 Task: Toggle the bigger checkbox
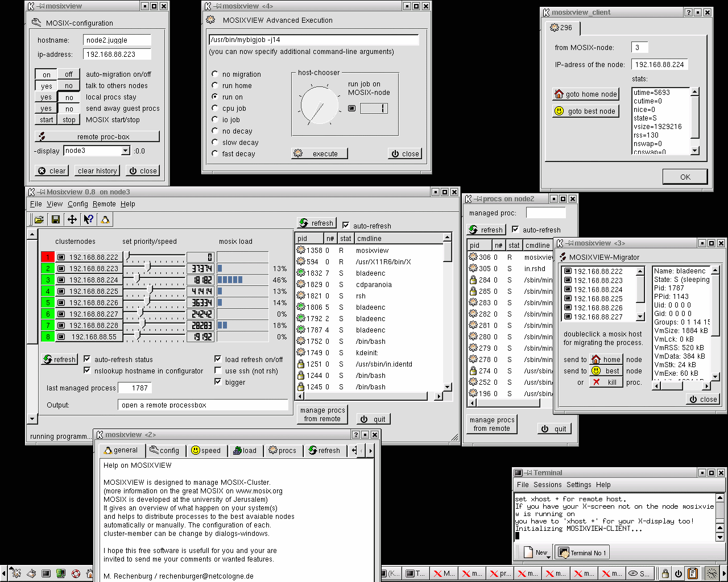click(218, 382)
